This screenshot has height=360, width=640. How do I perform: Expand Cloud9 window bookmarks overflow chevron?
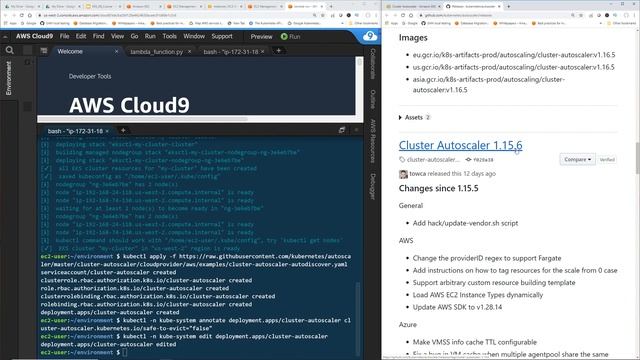coord(342,23)
